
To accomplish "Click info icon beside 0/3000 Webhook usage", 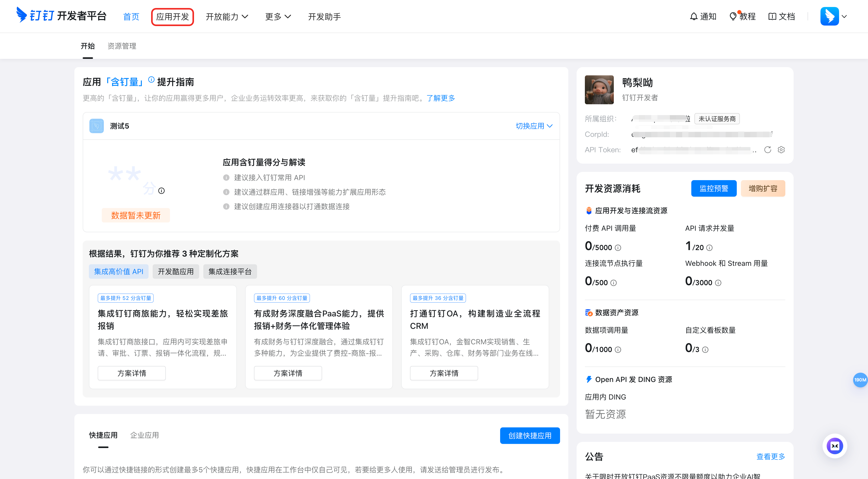I will click(x=718, y=283).
